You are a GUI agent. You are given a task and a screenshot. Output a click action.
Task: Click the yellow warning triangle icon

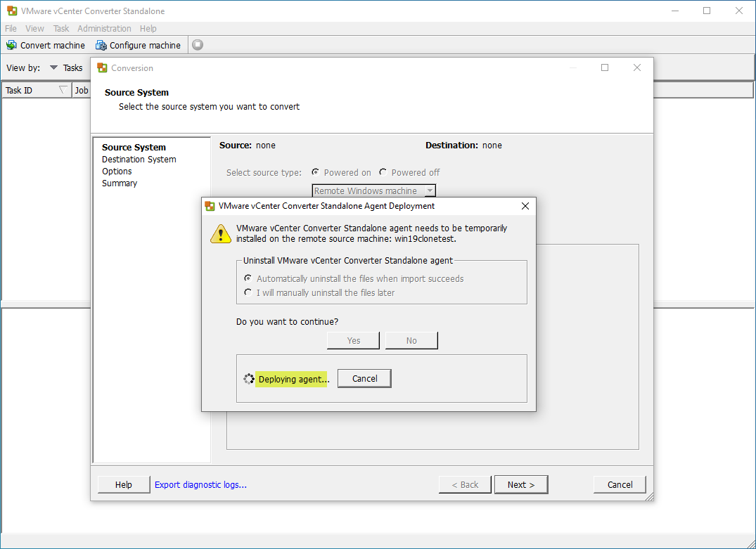click(221, 234)
